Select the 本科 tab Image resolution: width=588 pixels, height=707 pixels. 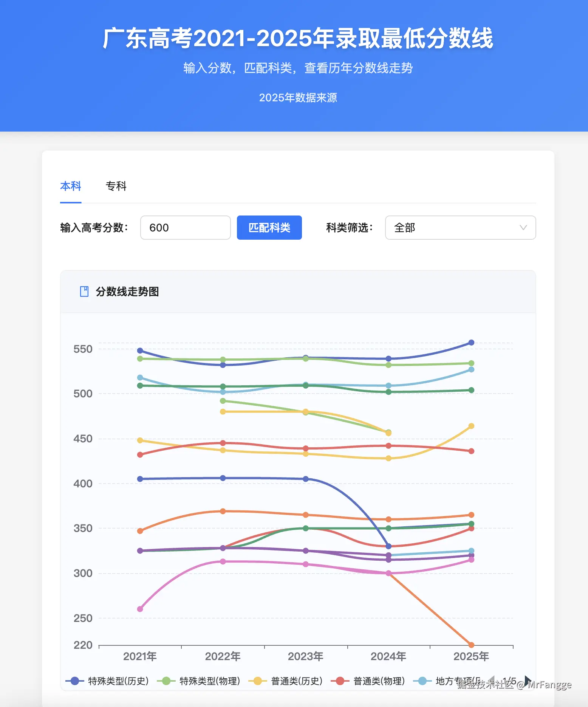70,186
